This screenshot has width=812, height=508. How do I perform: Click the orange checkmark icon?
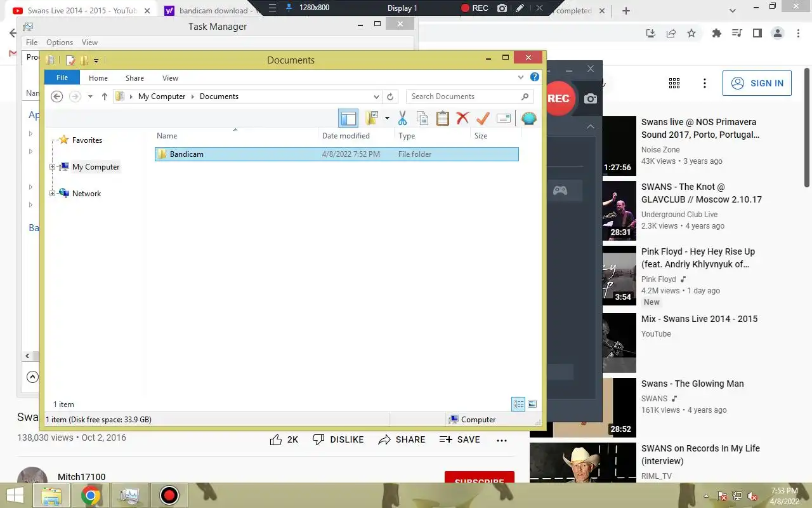click(483, 118)
